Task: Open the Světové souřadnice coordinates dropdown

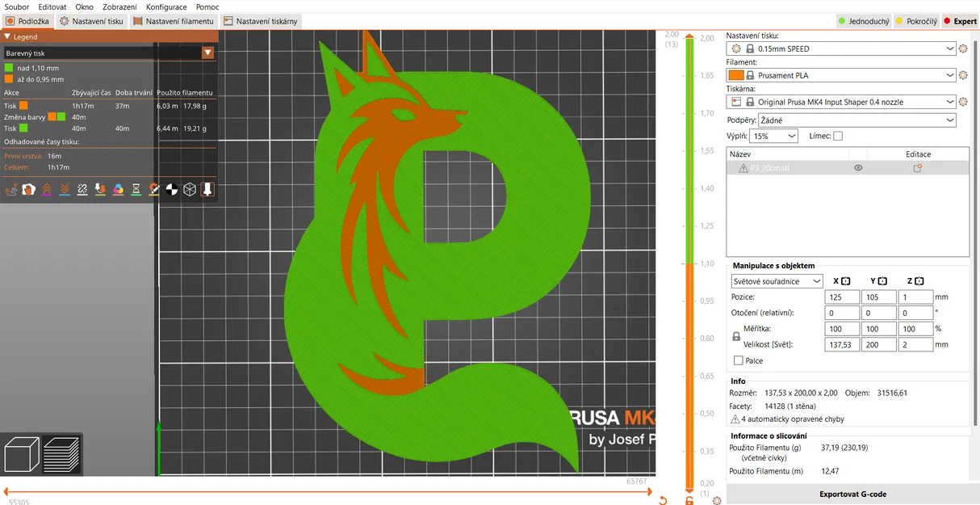Action: click(777, 281)
